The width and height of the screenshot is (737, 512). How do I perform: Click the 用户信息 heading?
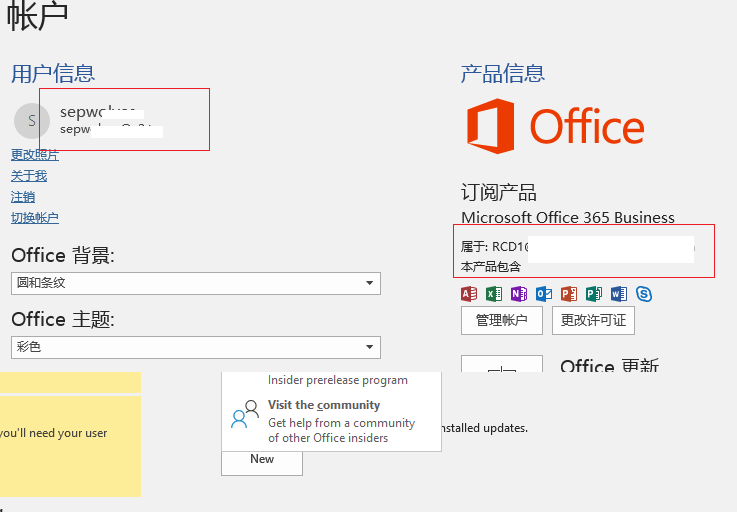(53, 74)
